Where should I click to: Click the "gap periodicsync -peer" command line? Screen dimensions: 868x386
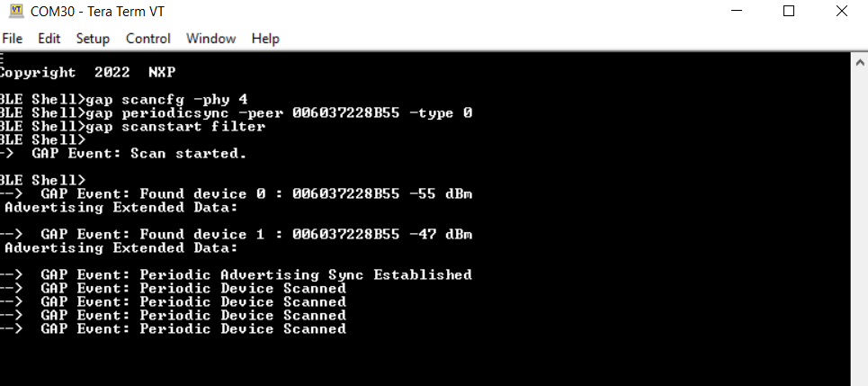[279, 112]
